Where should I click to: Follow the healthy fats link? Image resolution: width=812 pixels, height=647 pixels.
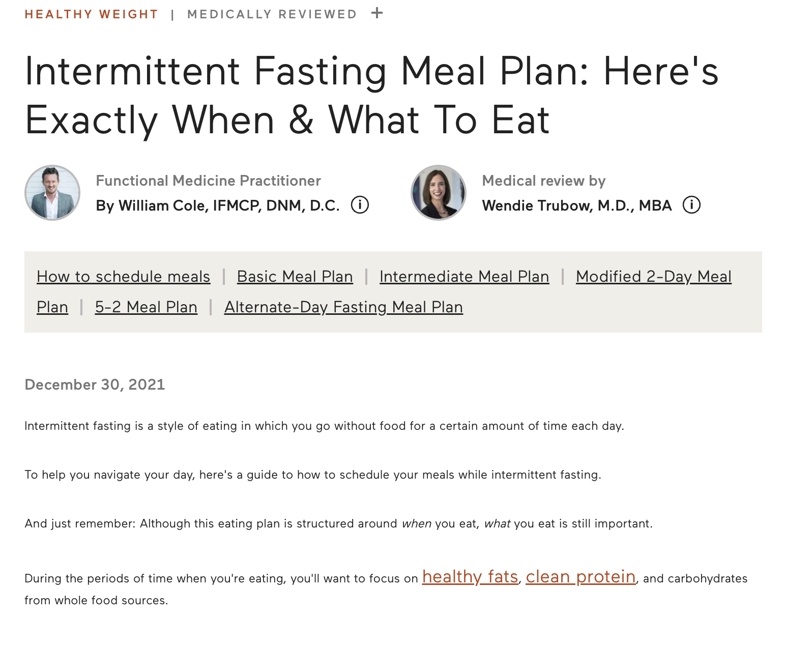(x=470, y=577)
